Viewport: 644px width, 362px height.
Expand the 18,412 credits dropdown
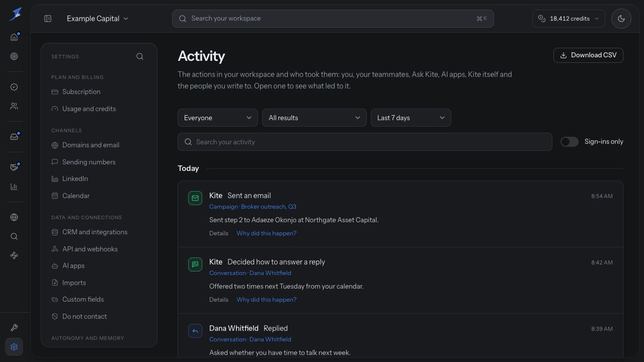point(569,19)
